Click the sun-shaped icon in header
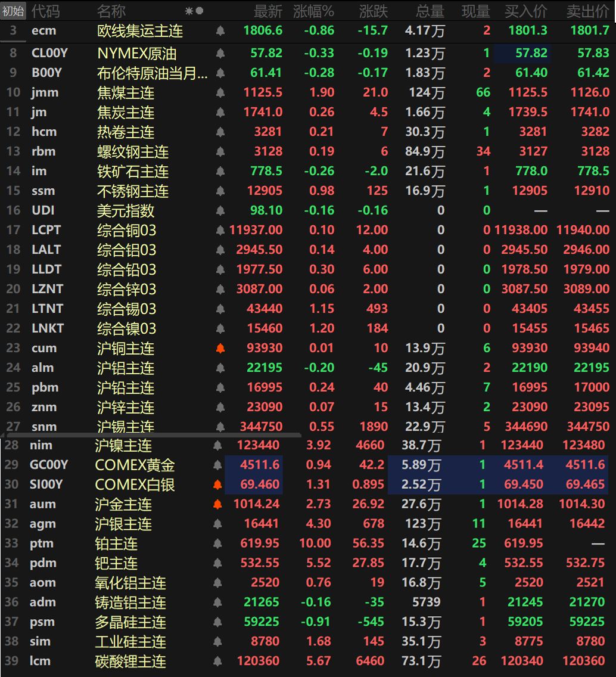The width and height of the screenshot is (616, 677). click(x=189, y=11)
